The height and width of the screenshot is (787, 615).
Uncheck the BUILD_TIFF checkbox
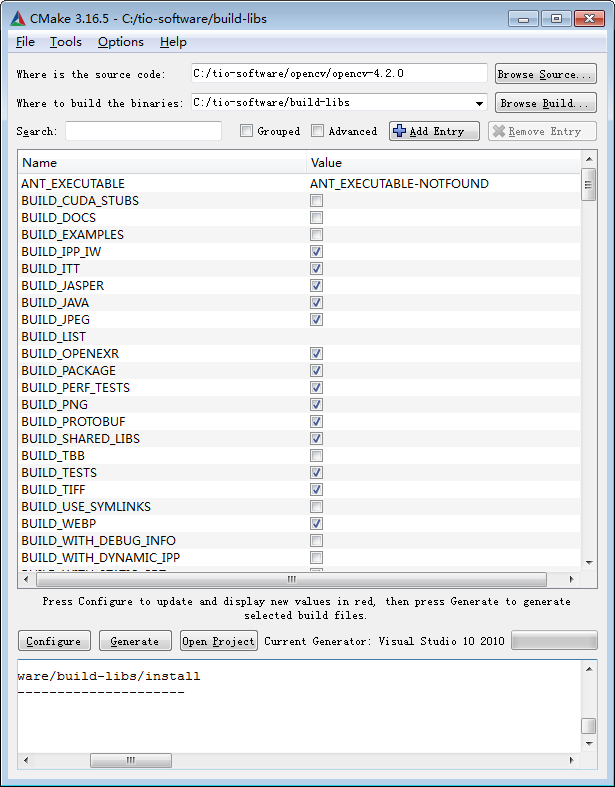(x=316, y=490)
